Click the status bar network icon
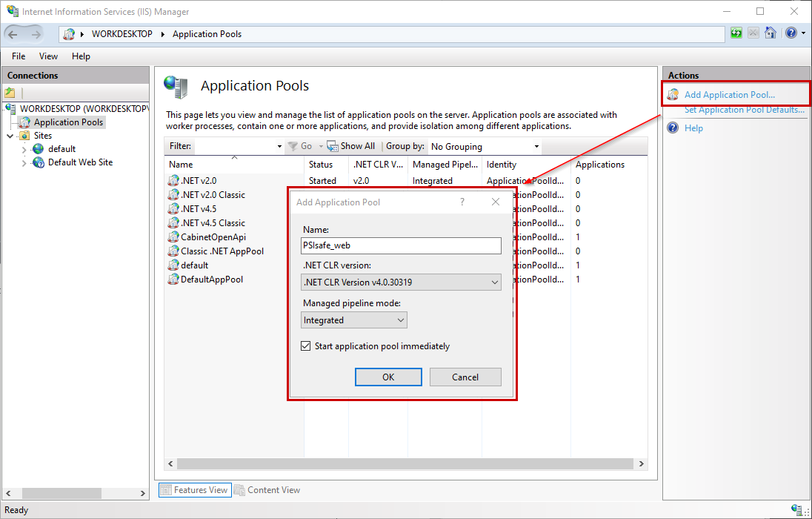Screen dimensions: 812x519 [796, 509]
